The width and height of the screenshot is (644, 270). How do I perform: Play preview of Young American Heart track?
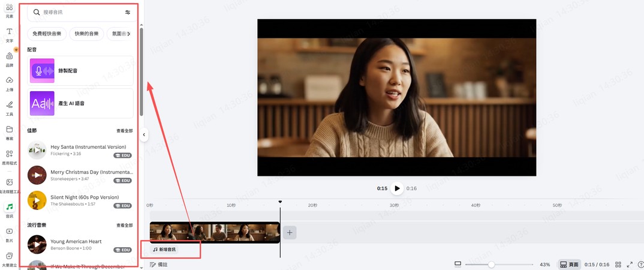pos(37,245)
